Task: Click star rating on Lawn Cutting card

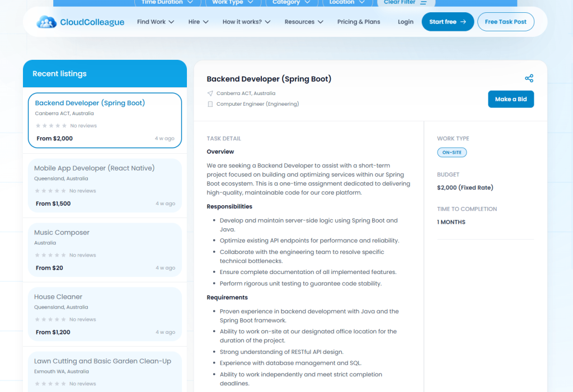Action: point(50,384)
